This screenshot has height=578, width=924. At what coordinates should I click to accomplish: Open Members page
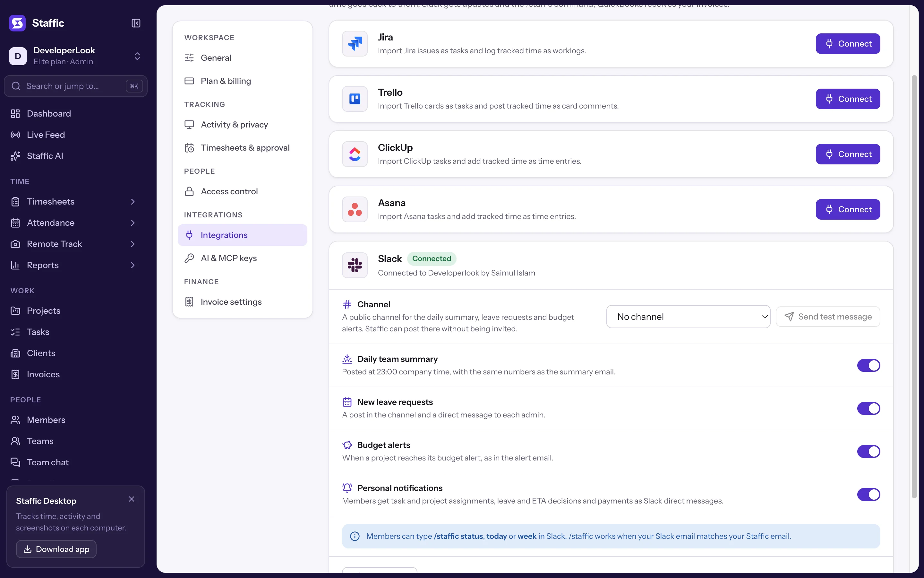coord(76,420)
